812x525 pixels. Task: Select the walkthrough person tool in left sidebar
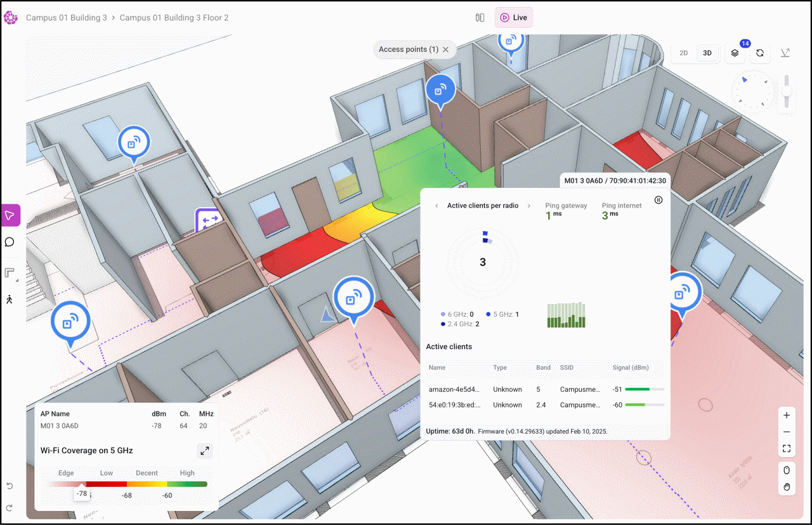(10, 299)
